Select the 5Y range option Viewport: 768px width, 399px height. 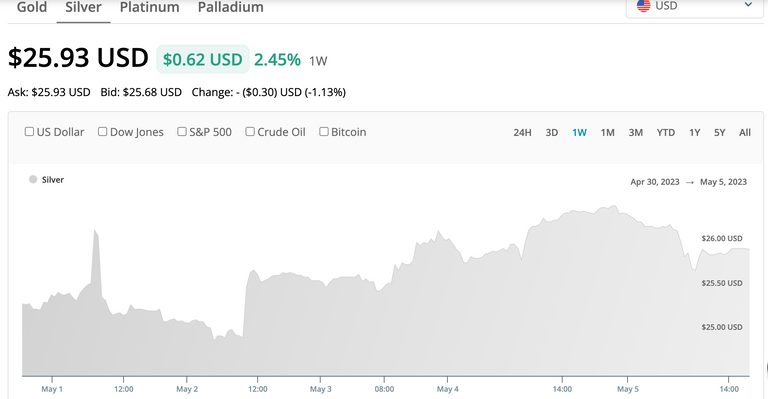tap(719, 133)
